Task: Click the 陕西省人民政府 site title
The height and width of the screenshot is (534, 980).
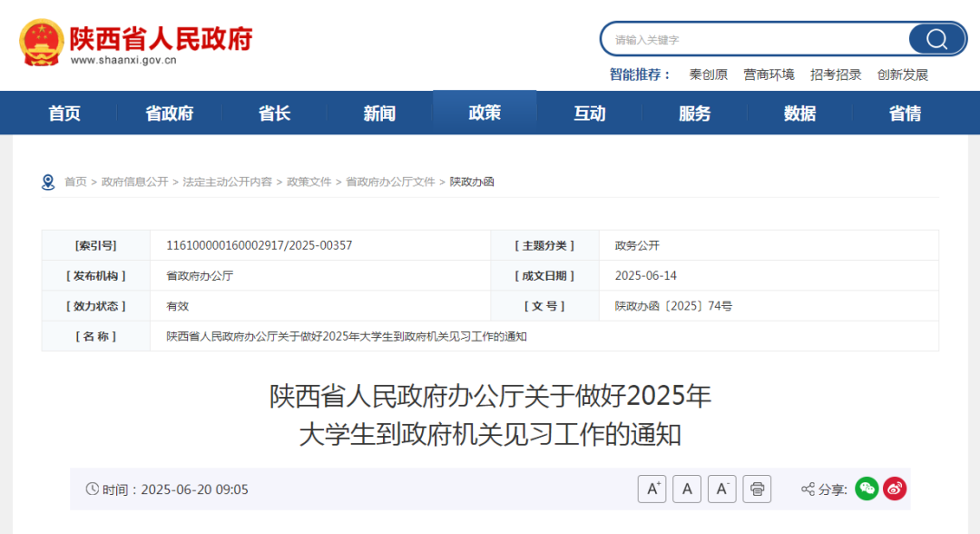Action: (161, 38)
